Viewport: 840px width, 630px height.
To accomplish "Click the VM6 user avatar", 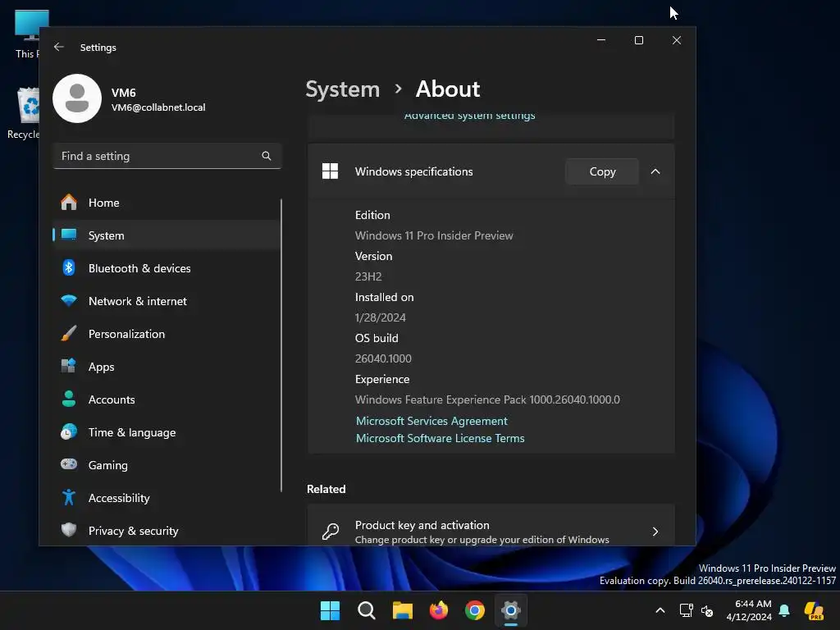I will pos(77,98).
